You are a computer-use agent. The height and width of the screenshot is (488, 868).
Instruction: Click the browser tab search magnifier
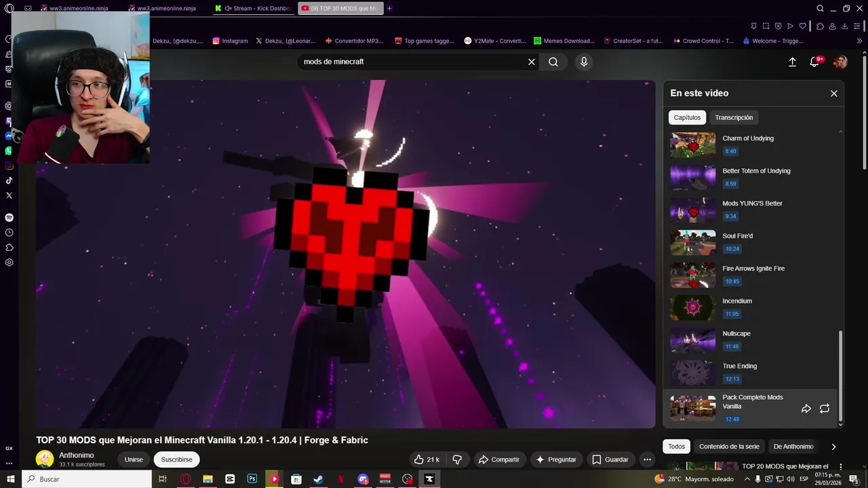click(x=820, y=8)
